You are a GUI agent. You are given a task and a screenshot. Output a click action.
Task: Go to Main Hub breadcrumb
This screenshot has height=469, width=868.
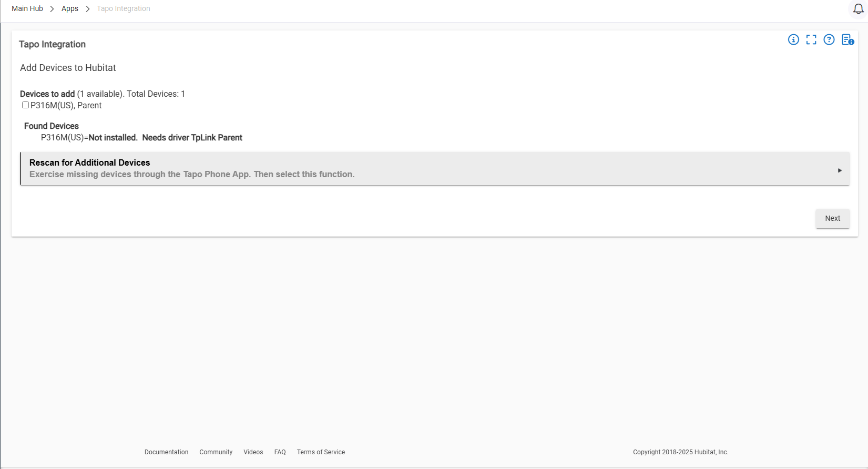(x=27, y=8)
